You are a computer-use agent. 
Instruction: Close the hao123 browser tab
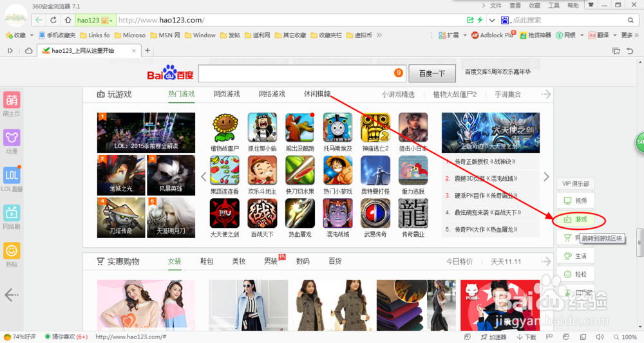click(134, 50)
